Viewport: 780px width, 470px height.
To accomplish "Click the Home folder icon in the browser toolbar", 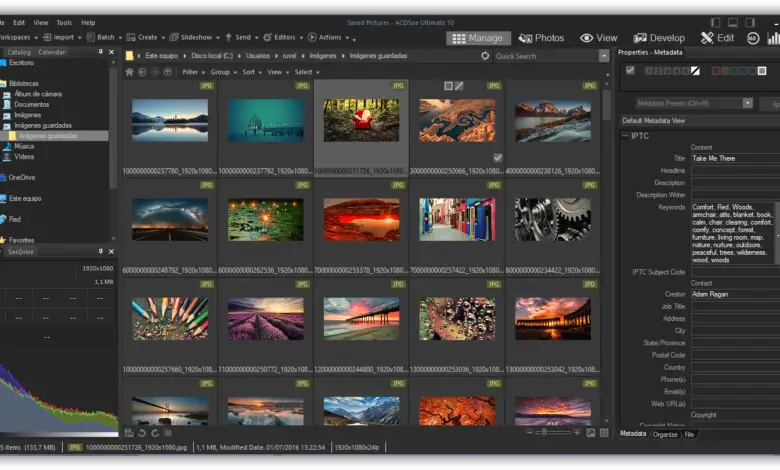I will pyautogui.click(x=129, y=72).
